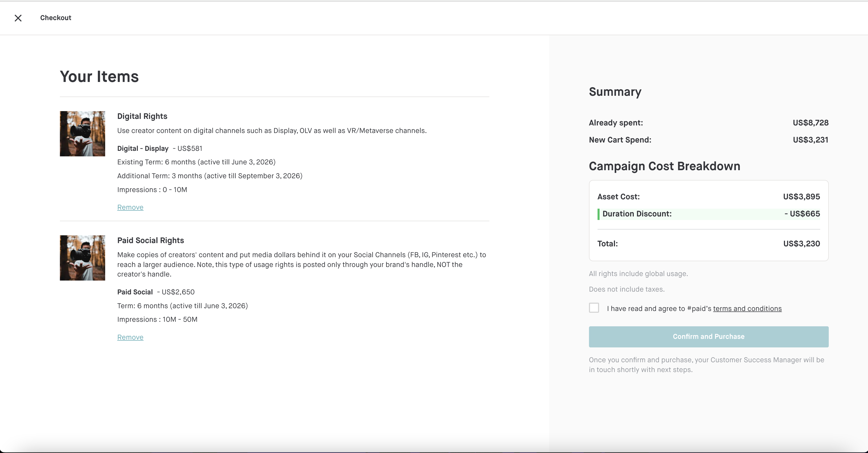Click the Digital - Display price line

click(159, 149)
